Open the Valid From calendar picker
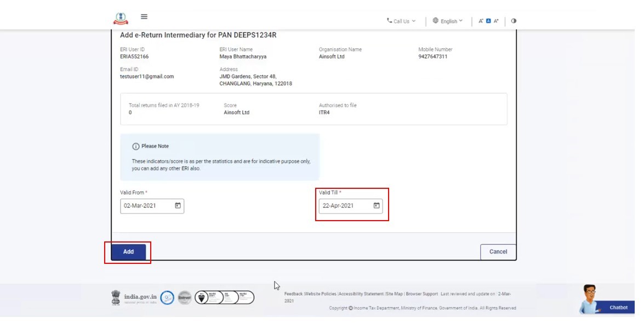Screen dimensions: 644x323 coord(178,206)
